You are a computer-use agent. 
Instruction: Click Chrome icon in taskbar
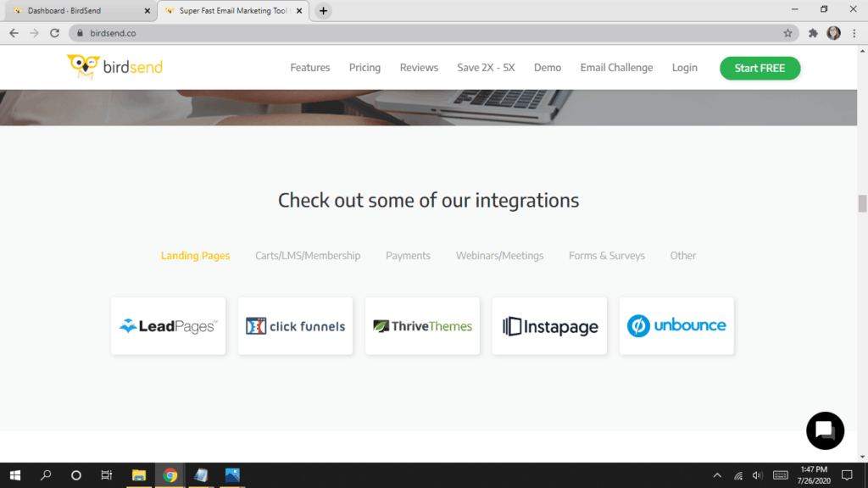(170, 475)
